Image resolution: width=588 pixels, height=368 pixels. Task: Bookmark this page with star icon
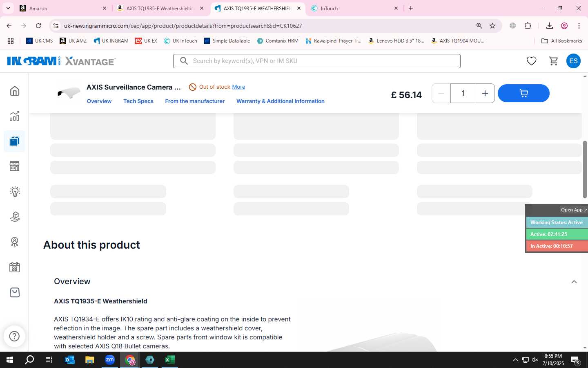click(x=492, y=26)
